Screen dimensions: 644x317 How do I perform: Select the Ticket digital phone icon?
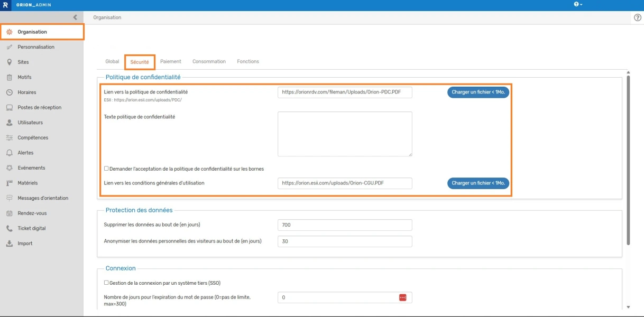(10, 228)
